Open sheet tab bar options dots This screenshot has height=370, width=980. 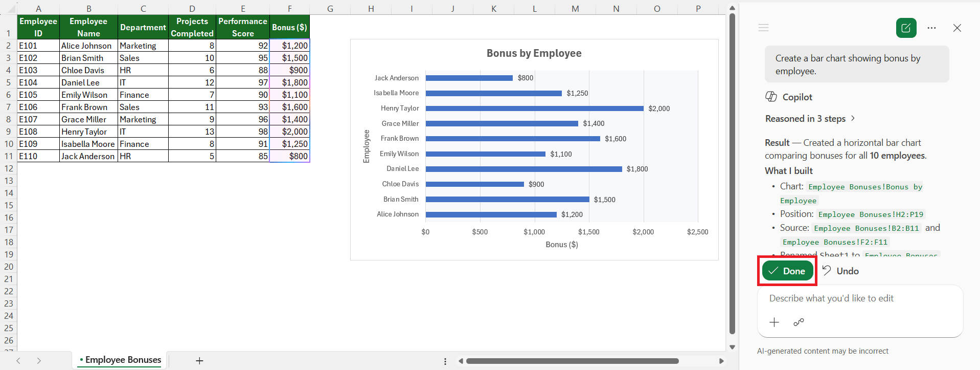pyautogui.click(x=445, y=361)
